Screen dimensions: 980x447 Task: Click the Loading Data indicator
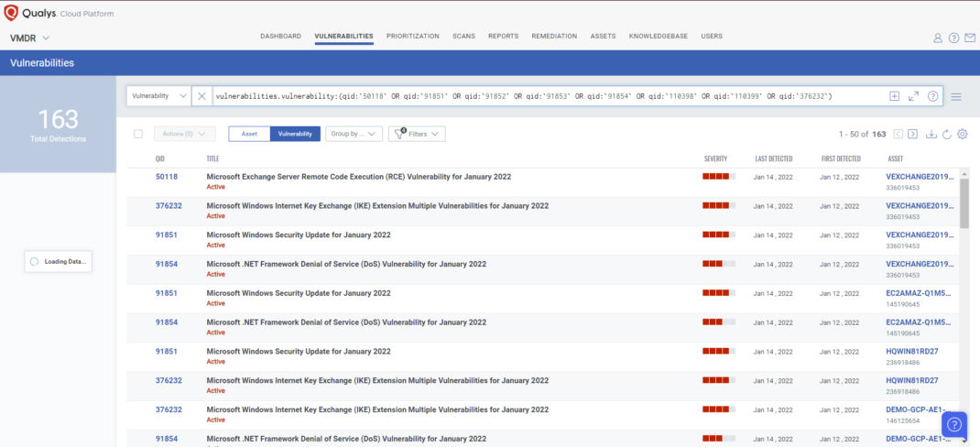click(x=58, y=262)
